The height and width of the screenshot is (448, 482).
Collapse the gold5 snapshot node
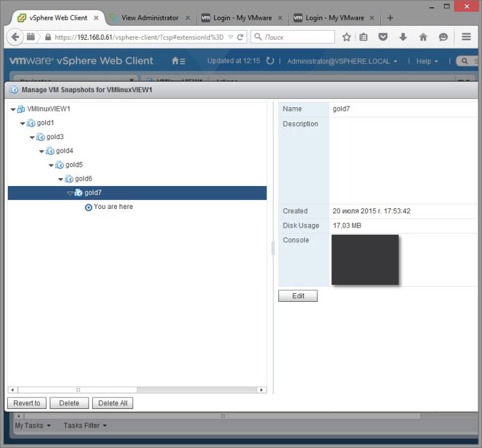point(51,166)
